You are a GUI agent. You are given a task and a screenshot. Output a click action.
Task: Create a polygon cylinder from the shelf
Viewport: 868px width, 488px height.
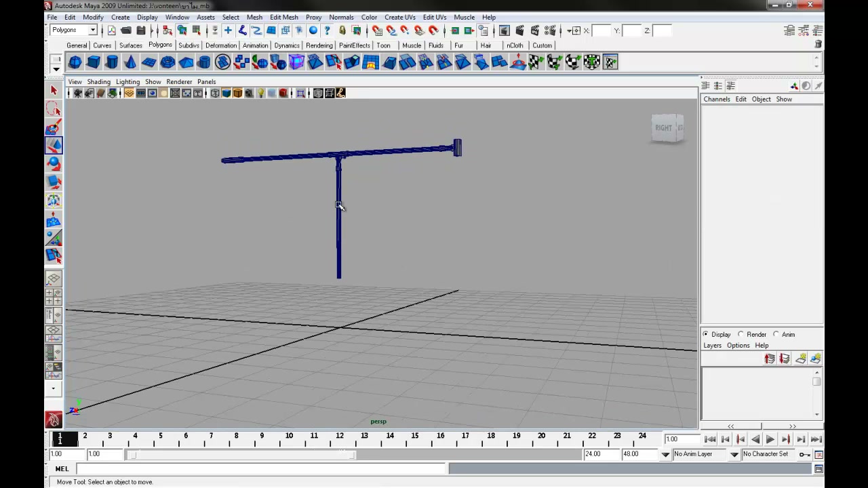click(x=111, y=62)
